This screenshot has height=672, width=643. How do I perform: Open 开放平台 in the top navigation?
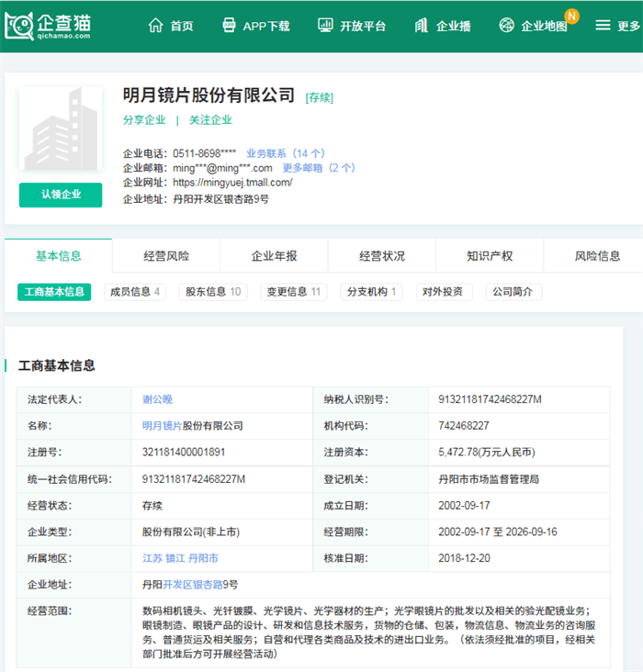tap(363, 26)
